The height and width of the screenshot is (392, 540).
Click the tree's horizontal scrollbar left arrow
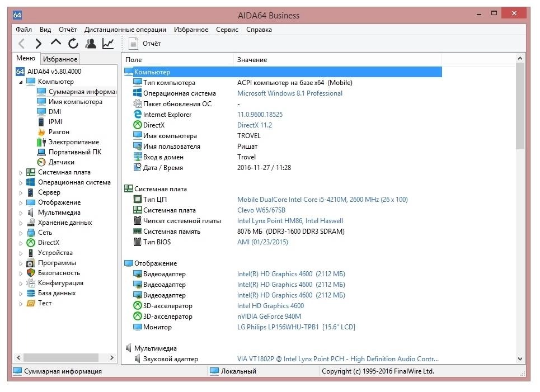[18, 357]
